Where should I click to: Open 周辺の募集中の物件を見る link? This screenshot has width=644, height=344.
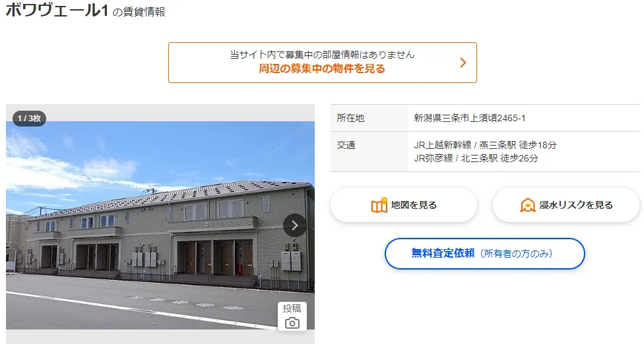click(322, 69)
